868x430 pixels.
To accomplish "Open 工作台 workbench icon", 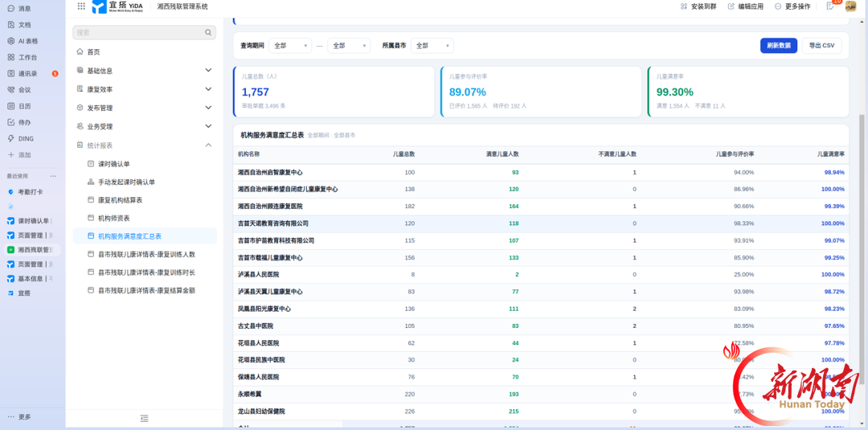I will tap(11, 57).
